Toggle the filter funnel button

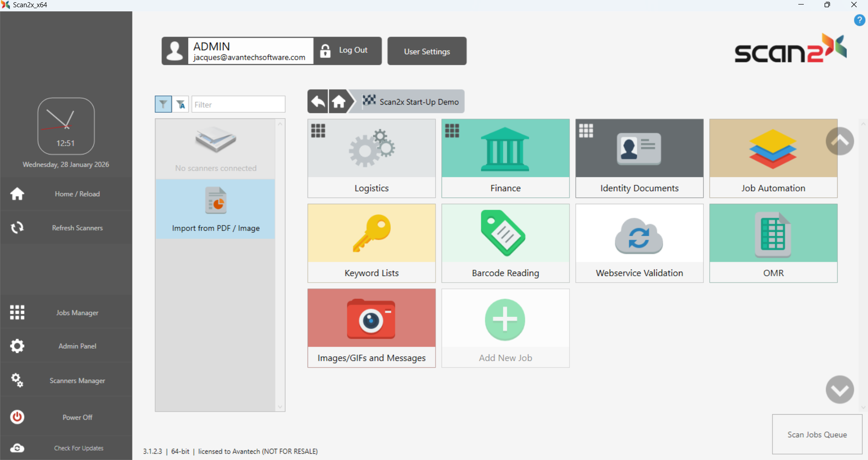(163, 104)
